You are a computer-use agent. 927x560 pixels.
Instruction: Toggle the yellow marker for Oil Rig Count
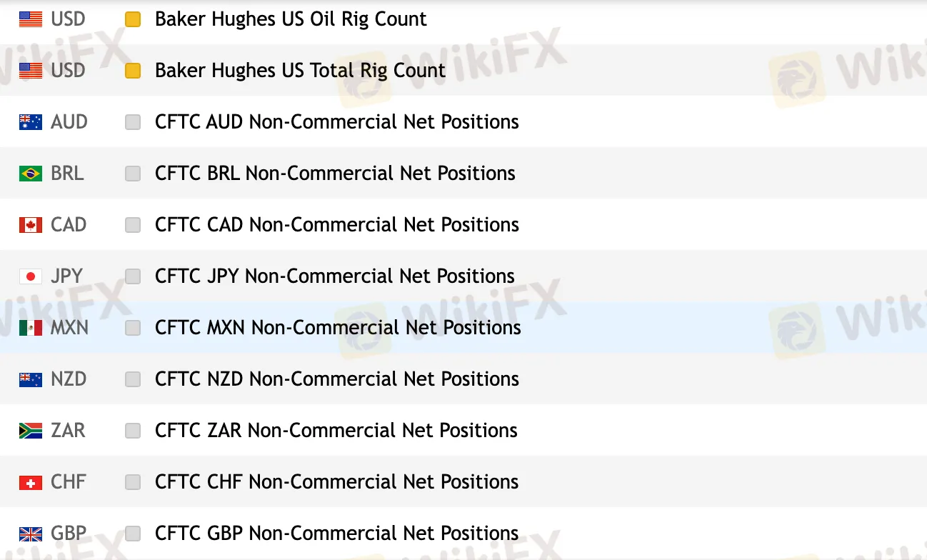point(133,19)
